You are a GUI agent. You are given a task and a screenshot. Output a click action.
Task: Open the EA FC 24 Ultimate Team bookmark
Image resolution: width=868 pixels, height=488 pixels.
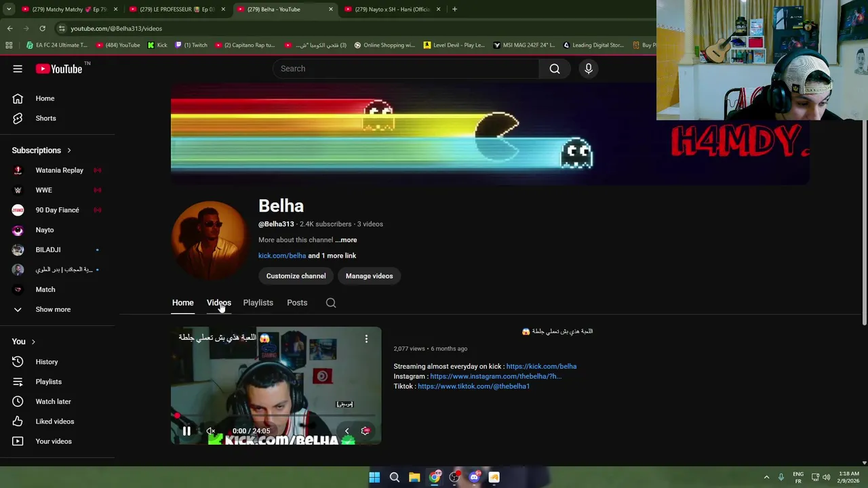(x=57, y=45)
